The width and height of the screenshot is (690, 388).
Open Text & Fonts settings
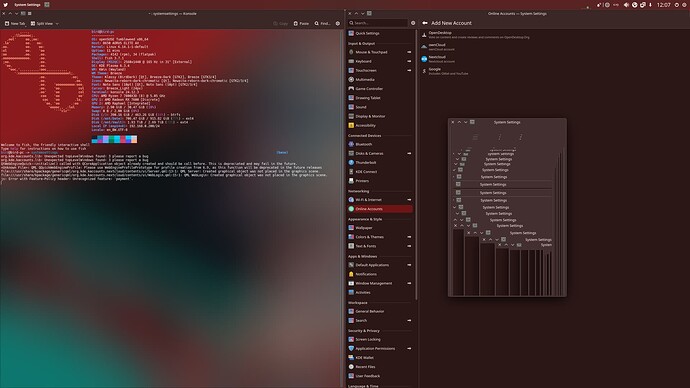pyautogui.click(x=380, y=246)
